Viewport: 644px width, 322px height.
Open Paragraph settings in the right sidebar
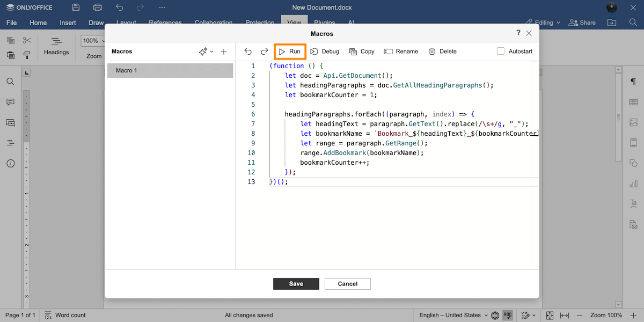click(x=633, y=82)
